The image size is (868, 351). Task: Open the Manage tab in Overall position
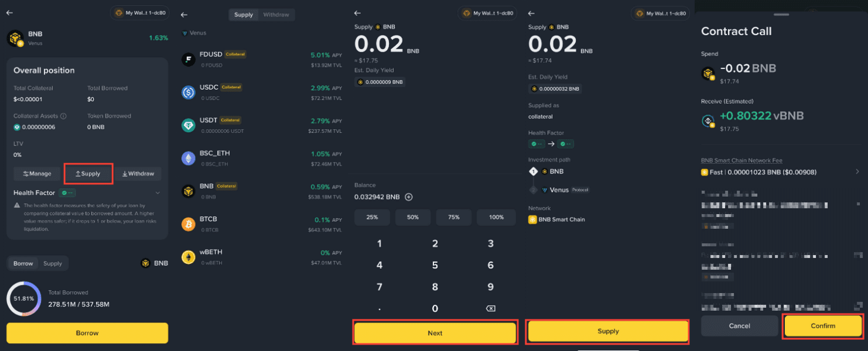click(x=37, y=174)
